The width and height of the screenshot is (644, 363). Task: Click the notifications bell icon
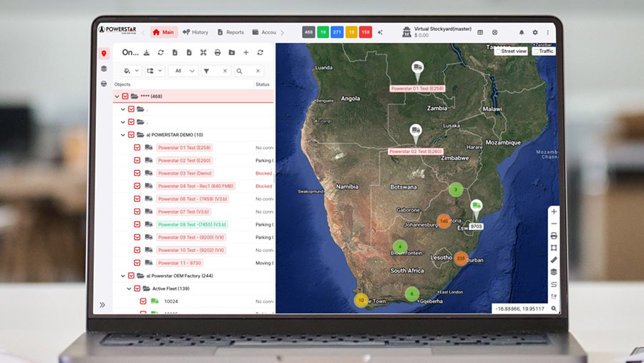pos(521,32)
